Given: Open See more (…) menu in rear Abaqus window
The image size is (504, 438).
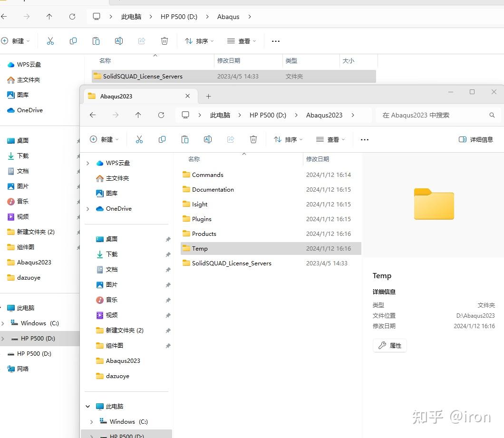Looking at the screenshot, I should click(276, 41).
